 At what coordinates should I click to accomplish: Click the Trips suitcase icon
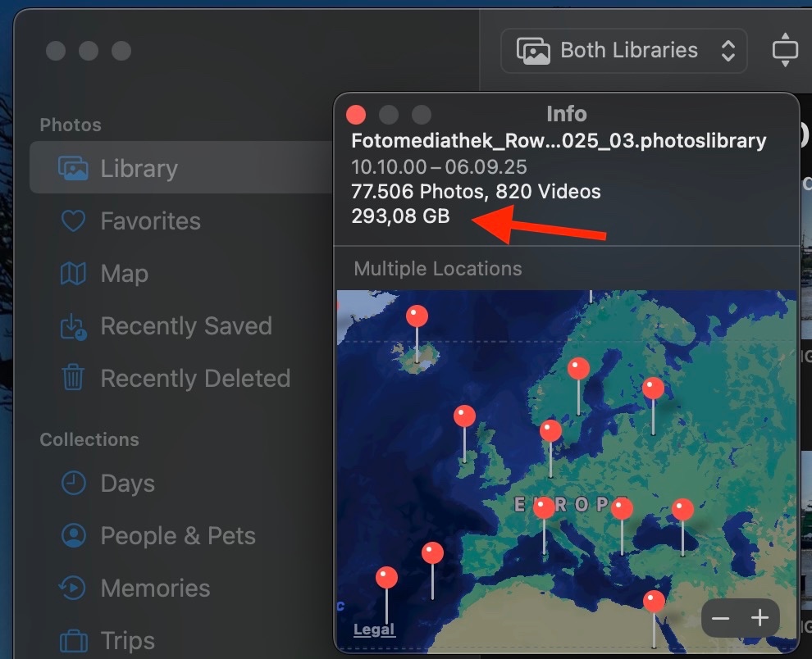73,640
